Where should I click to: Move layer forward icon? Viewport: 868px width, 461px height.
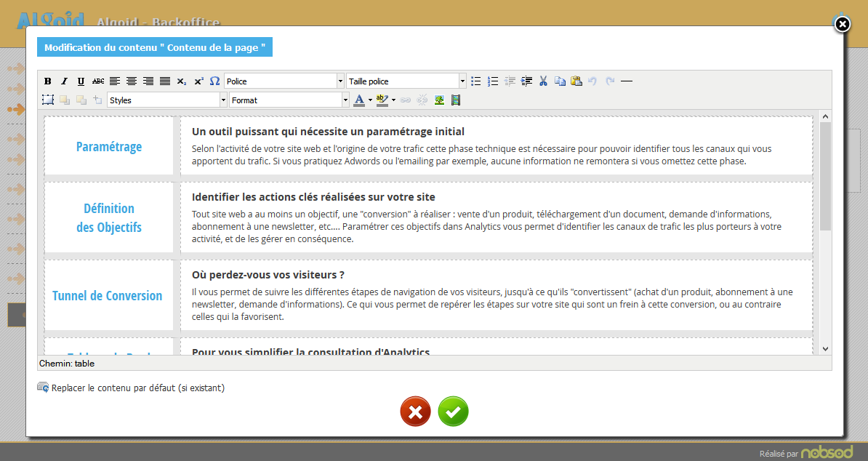[x=64, y=100]
